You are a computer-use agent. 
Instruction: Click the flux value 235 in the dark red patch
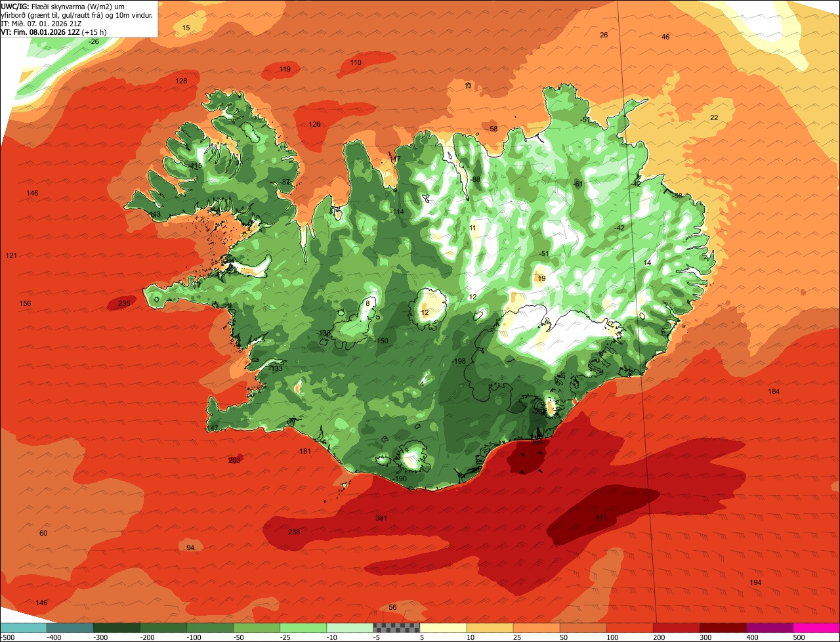(x=124, y=303)
